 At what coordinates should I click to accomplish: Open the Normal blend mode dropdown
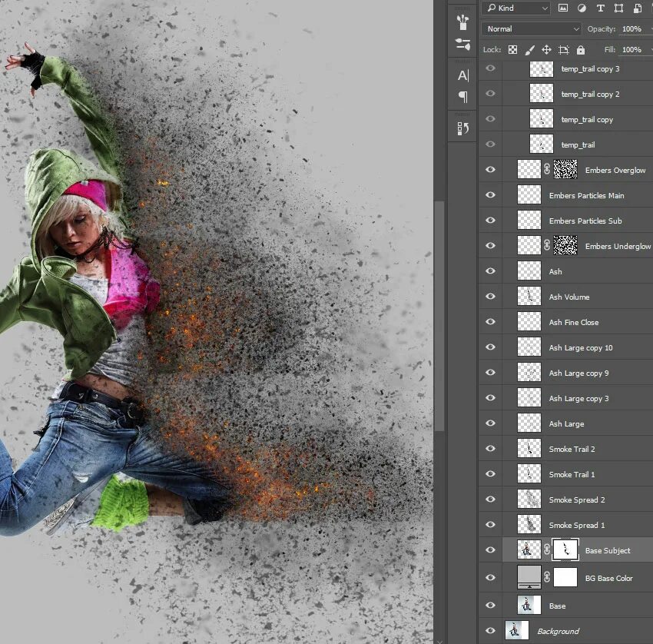coord(532,28)
